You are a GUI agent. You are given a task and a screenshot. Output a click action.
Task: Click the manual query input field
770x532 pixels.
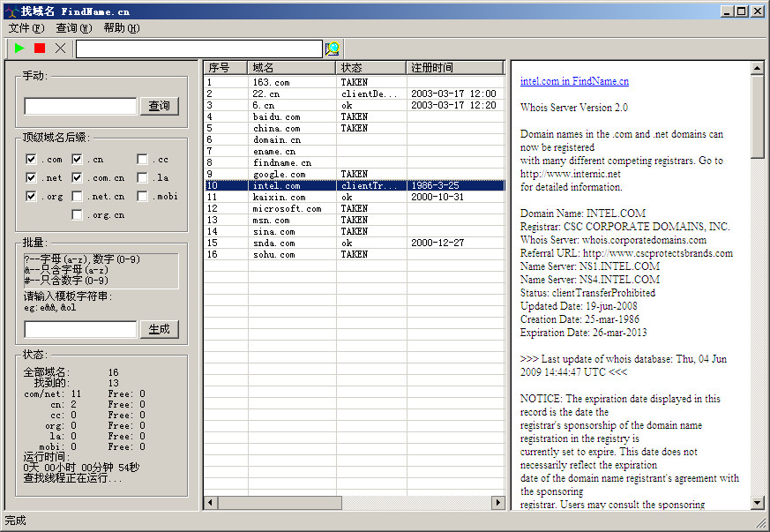[80, 106]
